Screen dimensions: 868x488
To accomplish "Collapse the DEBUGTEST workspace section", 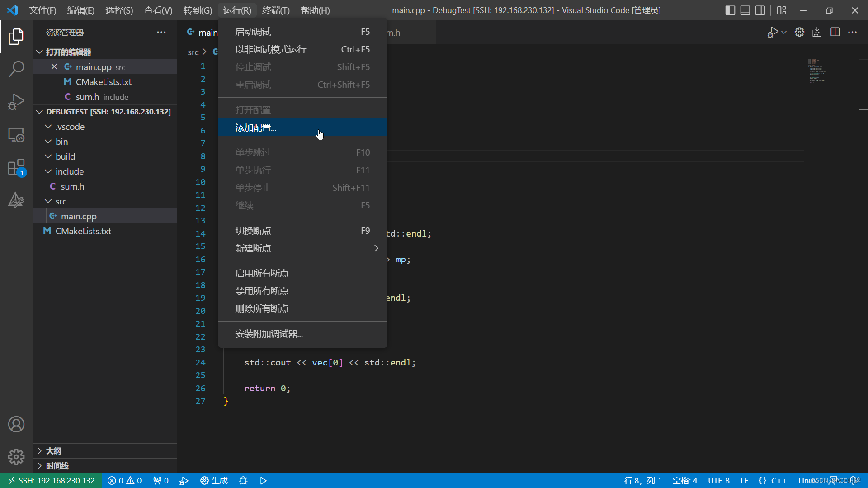I will [x=105, y=112].
